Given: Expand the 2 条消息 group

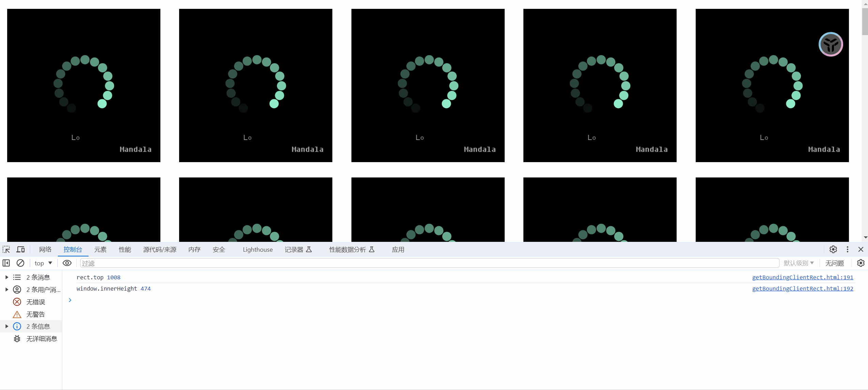Looking at the screenshot, I should point(7,277).
